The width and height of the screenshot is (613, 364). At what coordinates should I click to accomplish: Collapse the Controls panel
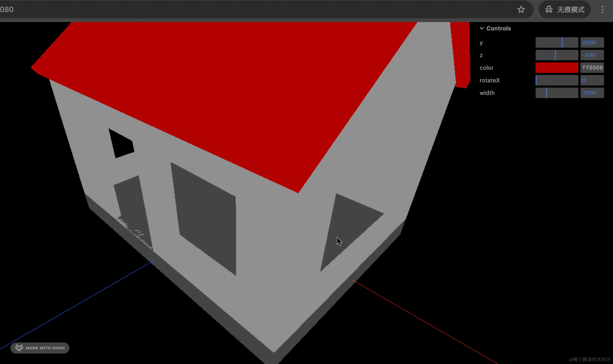(495, 28)
